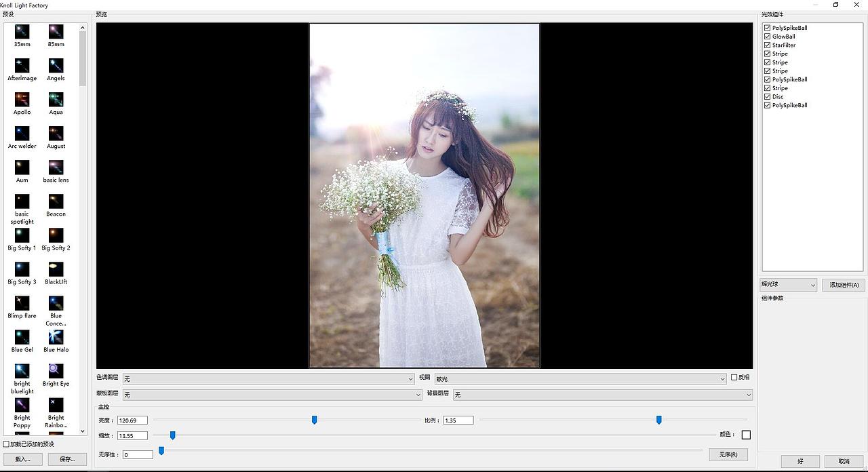Click the 无序性 slider handle
The width and height of the screenshot is (868, 472).
(x=161, y=450)
